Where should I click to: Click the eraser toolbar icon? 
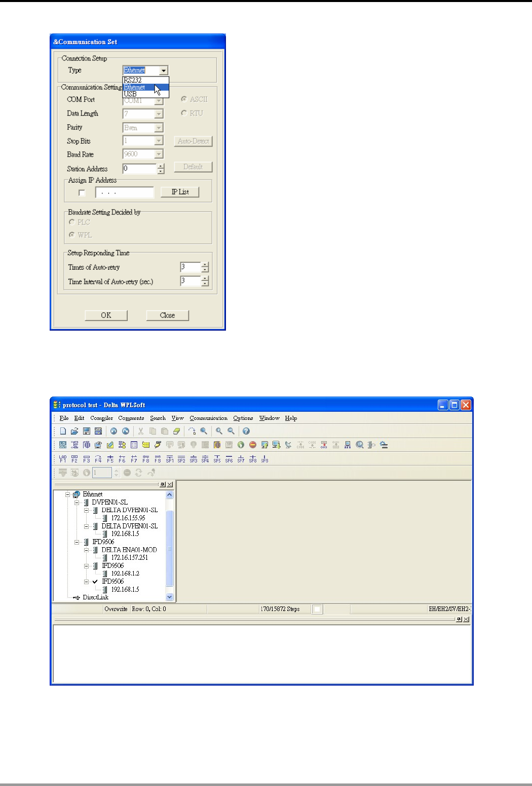click(x=176, y=431)
